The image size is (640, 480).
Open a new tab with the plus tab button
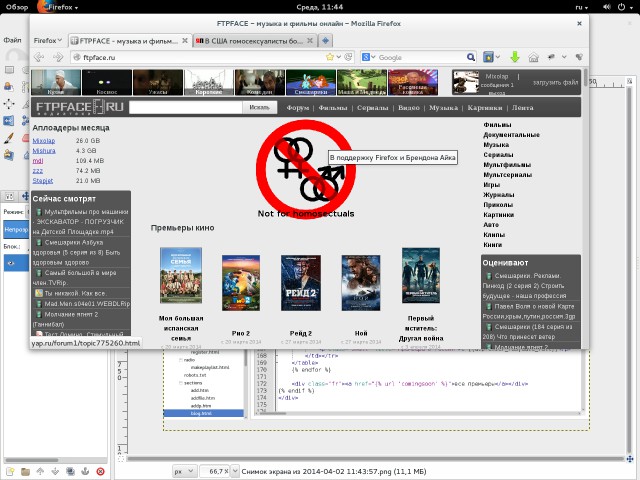325,40
